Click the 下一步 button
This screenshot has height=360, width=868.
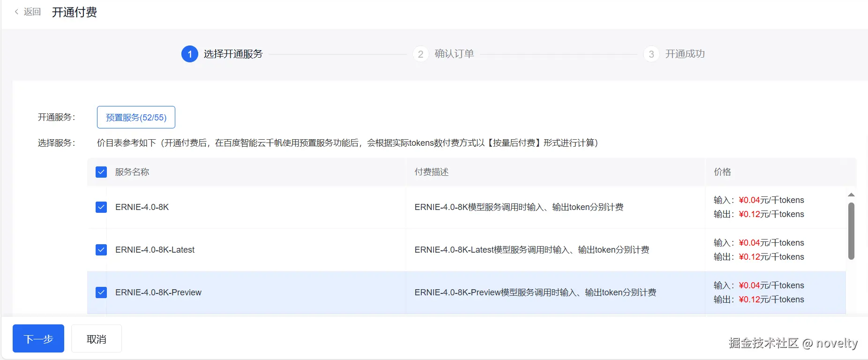point(38,338)
